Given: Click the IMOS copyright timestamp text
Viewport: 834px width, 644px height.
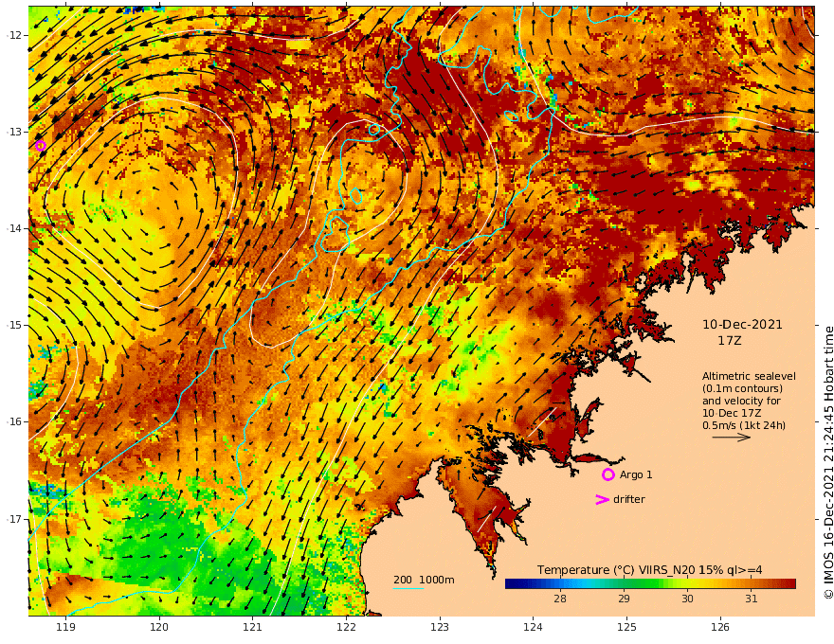Looking at the screenshot, I should [x=828, y=462].
